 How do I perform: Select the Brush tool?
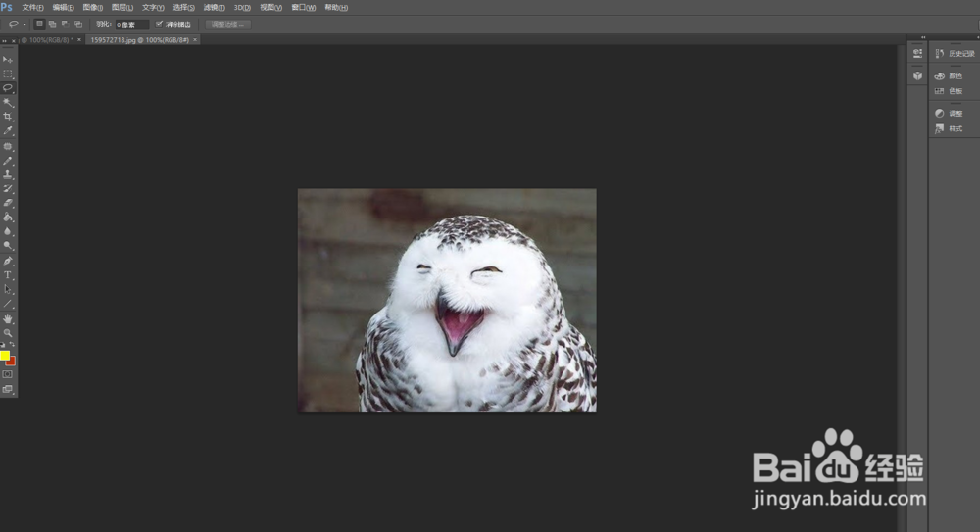point(8,161)
